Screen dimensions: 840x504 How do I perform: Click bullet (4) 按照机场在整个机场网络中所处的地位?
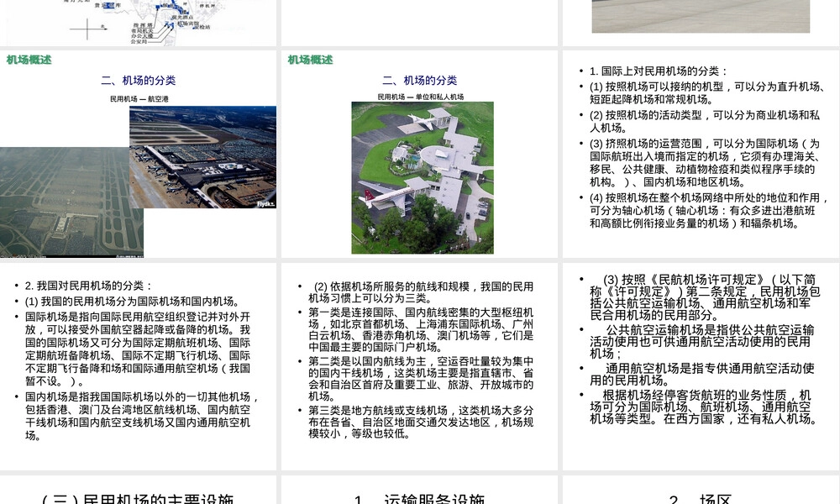pyautogui.click(x=709, y=211)
